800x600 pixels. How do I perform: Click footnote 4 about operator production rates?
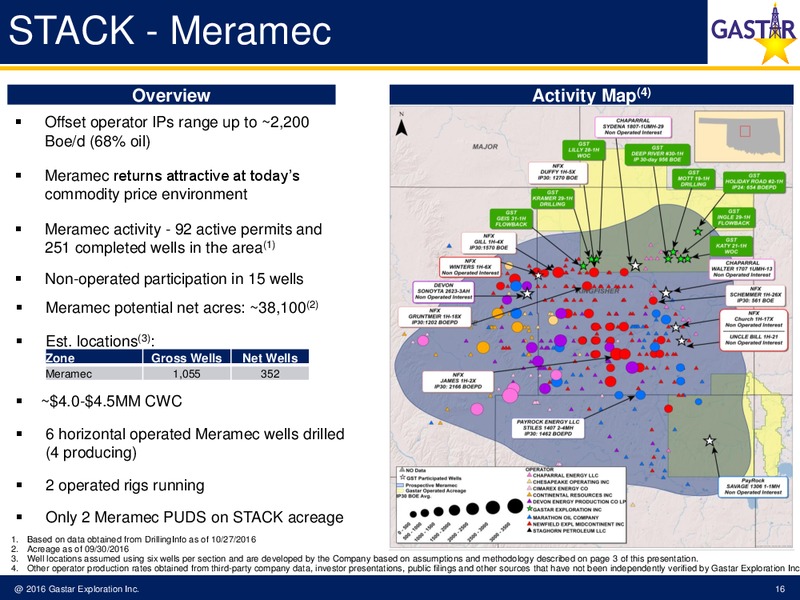(x=413, y=568)
